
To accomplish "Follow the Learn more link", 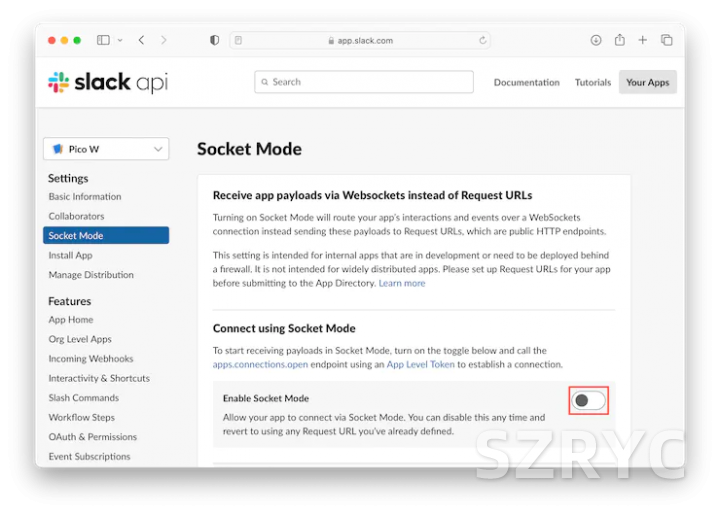I will [x=401, y=283].
